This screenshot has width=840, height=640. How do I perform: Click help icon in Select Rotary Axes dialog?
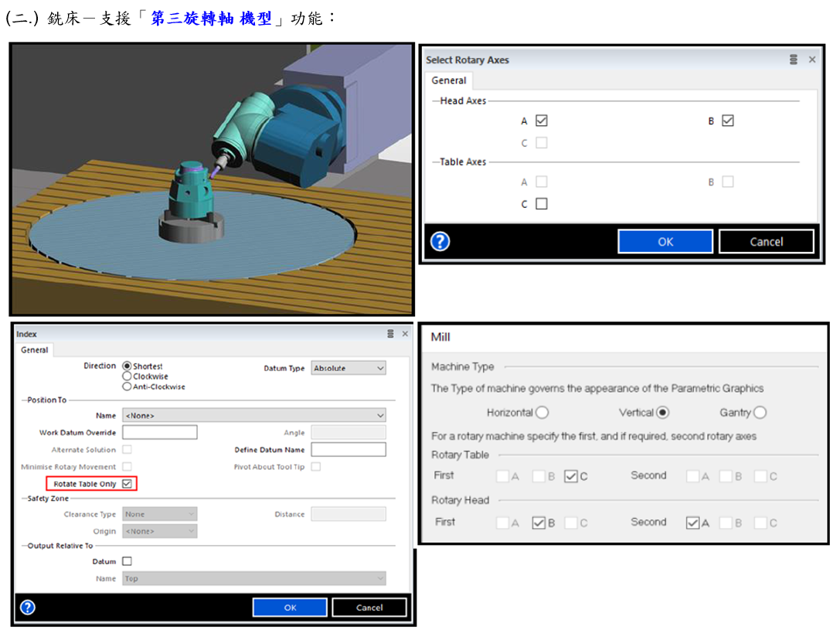[x=440, y=242]
